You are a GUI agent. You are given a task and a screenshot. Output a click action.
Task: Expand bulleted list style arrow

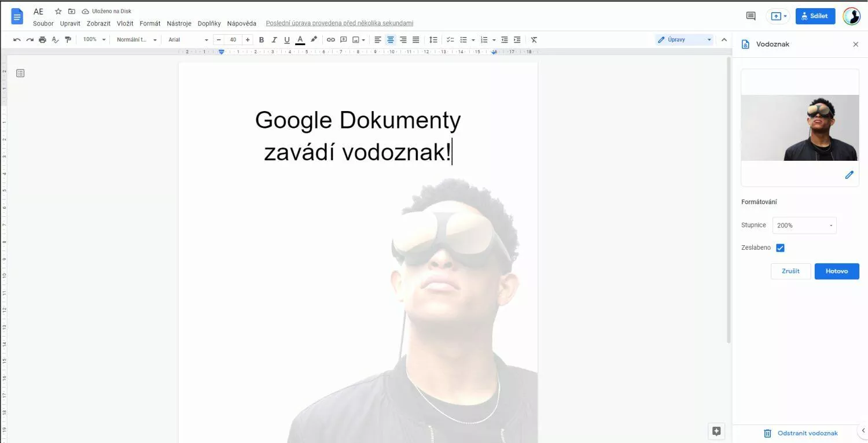473,40
